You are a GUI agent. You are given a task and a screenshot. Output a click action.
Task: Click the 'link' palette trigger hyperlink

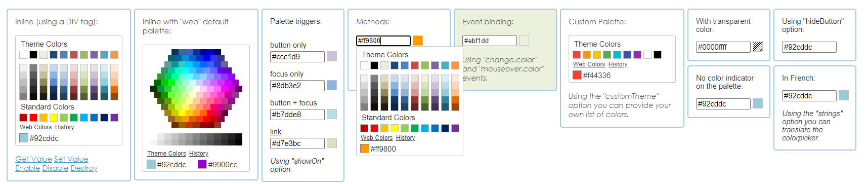coord(276,132)
